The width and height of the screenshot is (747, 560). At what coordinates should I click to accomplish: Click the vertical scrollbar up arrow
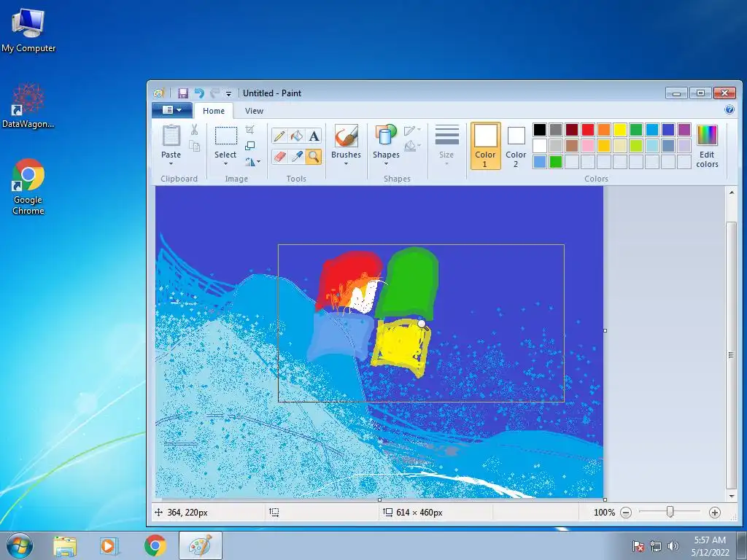[x=732, y=192]
